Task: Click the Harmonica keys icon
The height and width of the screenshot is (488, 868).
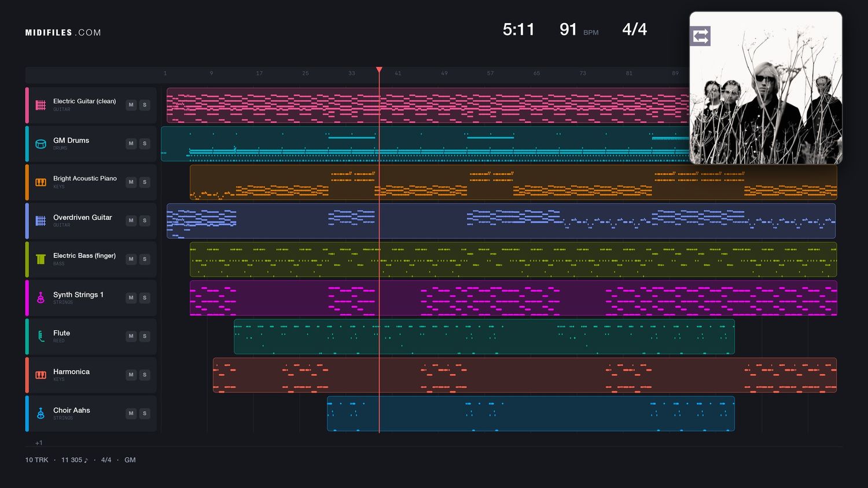Action: (41, 375)
